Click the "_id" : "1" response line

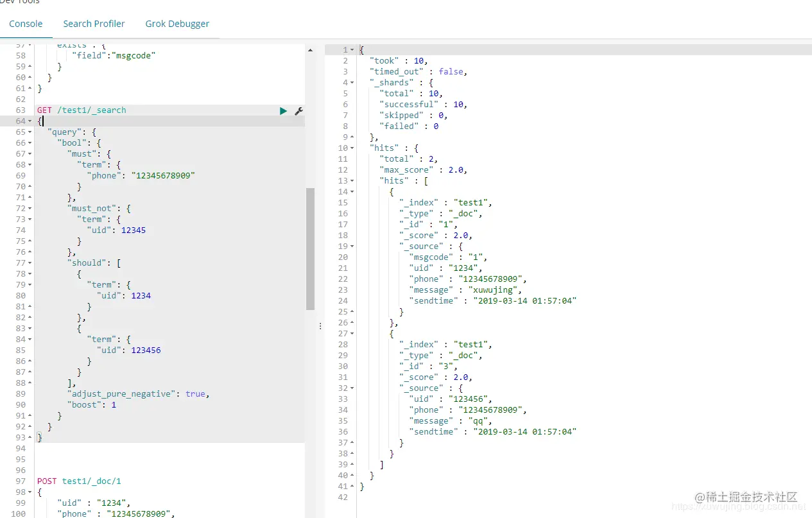click(428, 225)
